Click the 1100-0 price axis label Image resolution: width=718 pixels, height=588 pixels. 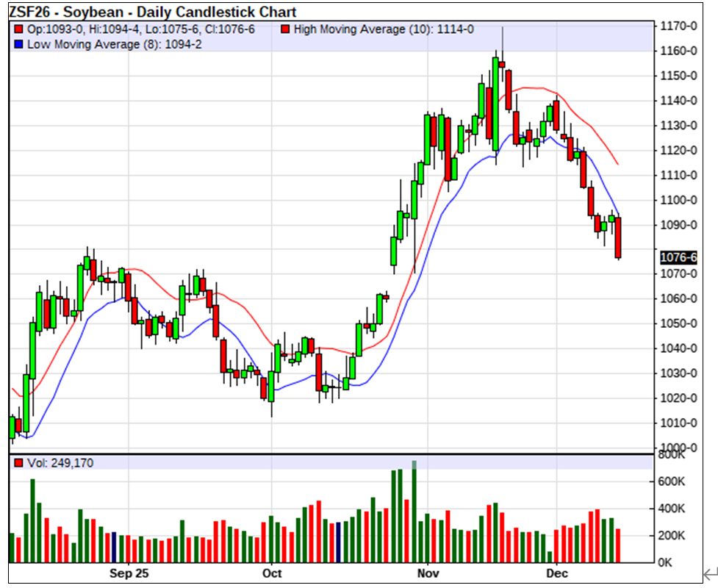click(678, 200)
